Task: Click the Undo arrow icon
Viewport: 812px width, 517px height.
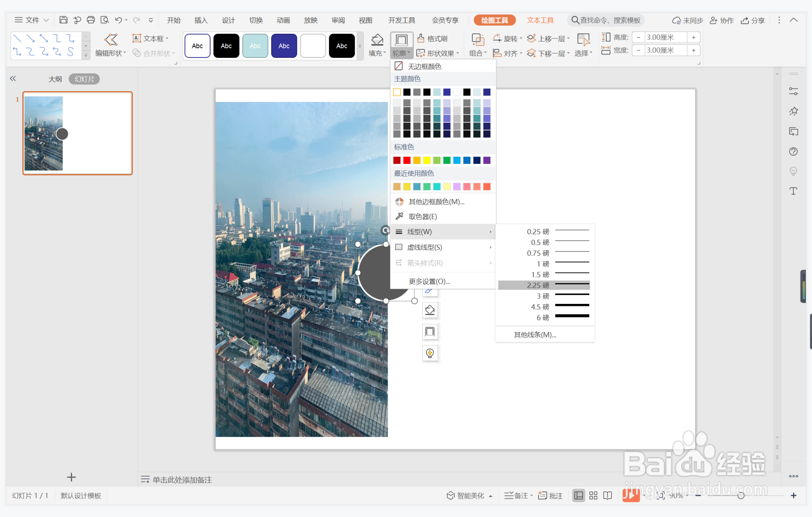Action: click(119, 20)
